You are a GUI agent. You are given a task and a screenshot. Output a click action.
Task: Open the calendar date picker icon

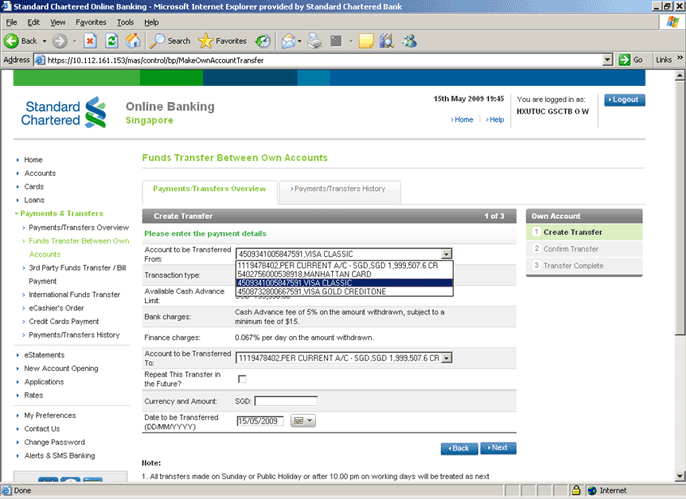pos(303,421)
